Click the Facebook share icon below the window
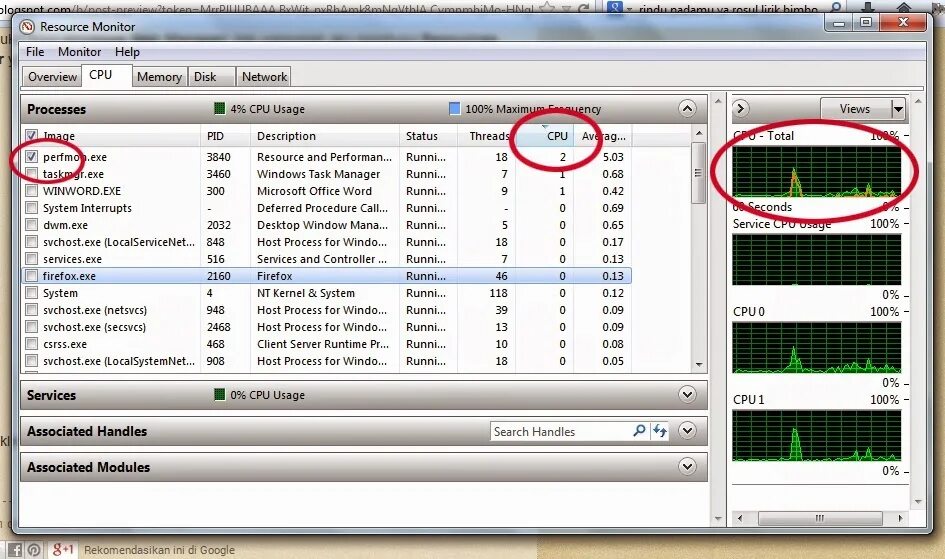 point(15,549)
